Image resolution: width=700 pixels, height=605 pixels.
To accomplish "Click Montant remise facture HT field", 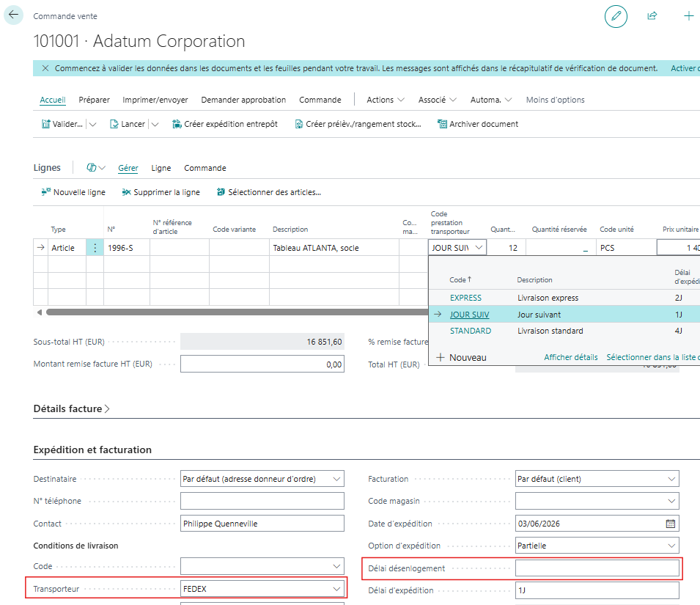I will 262,364.
